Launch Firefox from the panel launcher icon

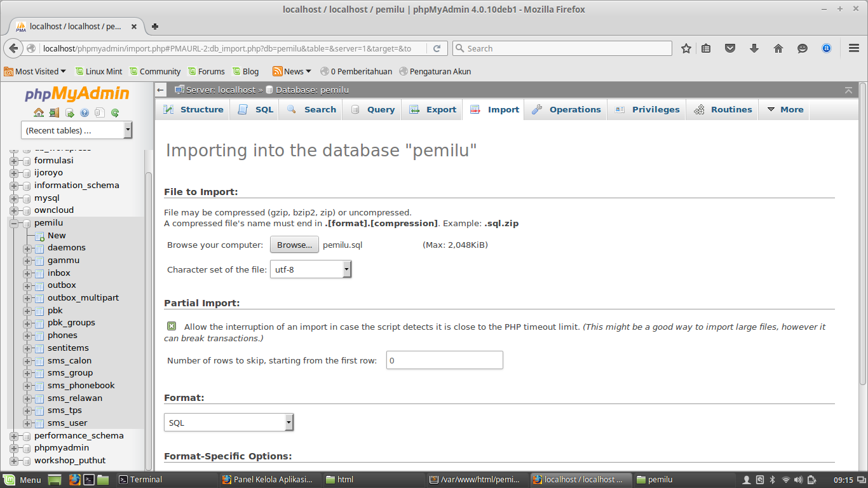pyautogui.click(x=74, y=480)
